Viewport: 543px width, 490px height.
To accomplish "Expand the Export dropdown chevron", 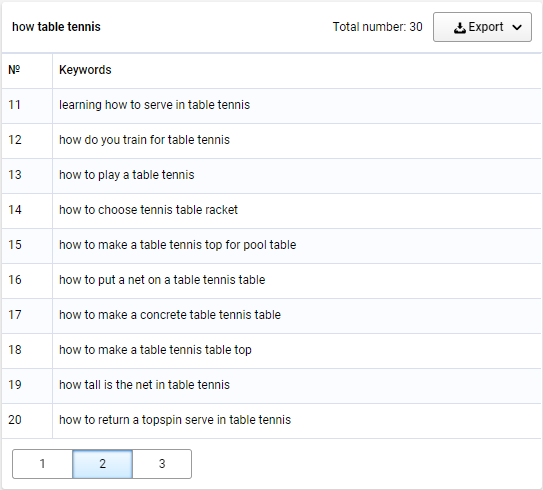I will coord(517,27).
